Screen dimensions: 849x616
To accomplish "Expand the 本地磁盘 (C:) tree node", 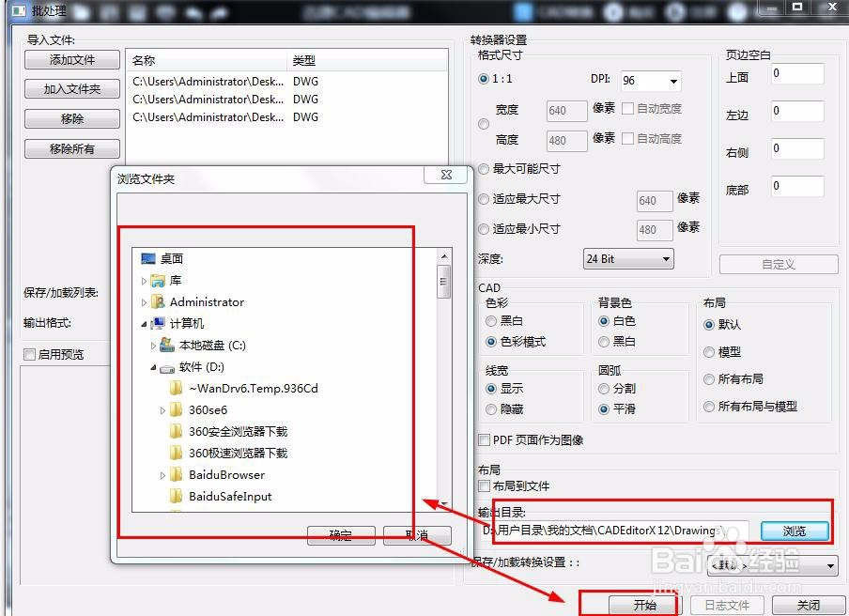I will tap(153, 345).
